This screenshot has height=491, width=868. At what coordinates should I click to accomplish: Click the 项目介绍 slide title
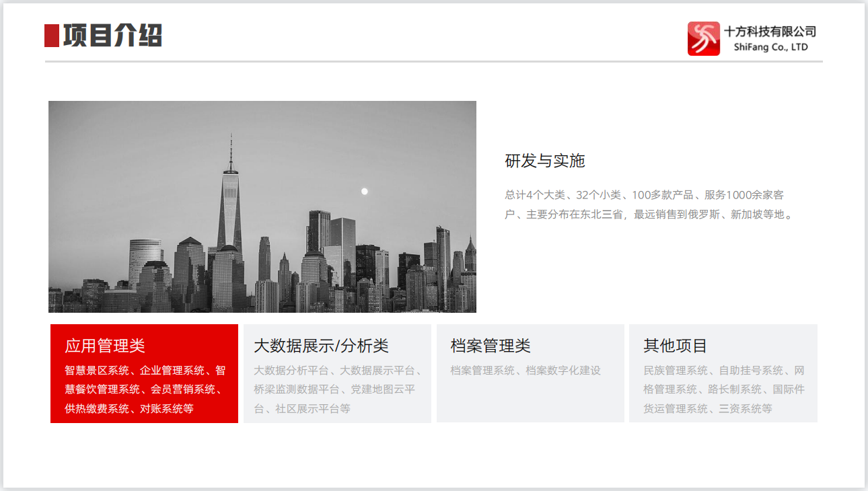(112, 36)
